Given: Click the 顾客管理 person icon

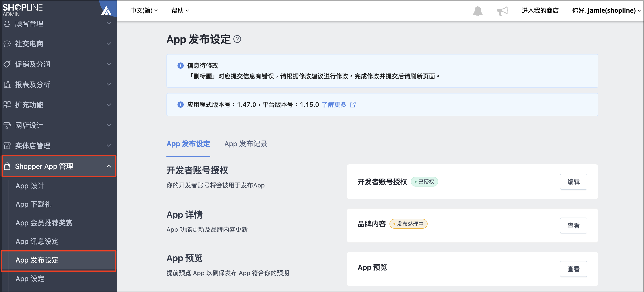Looking at the screenshot, I should (x=7, y=24).
